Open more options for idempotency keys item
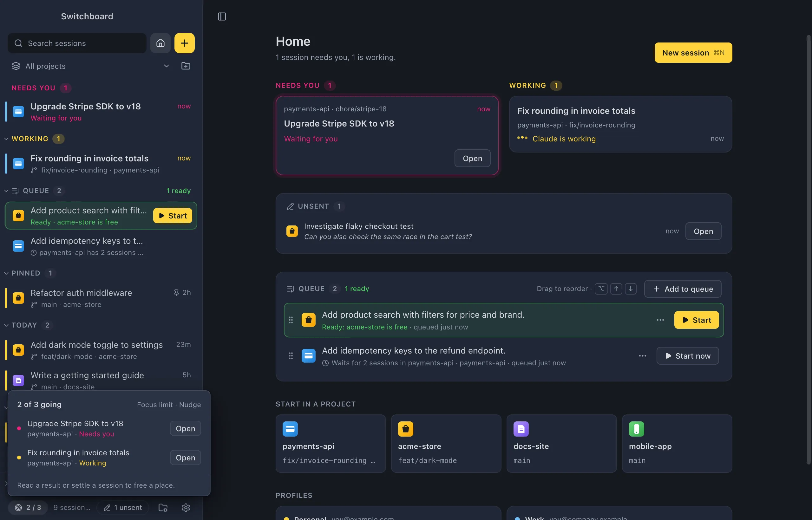Image resolution: width=812 pixels, height=520 pixels. pyautogui.click(x=642, y=355)
